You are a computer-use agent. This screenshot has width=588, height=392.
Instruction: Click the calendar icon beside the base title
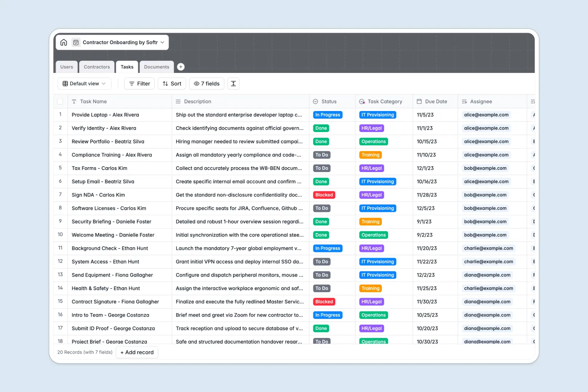coord(76,42)
